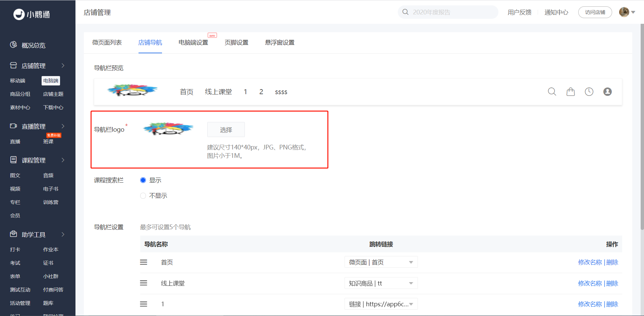Focus the 2020年度报告 search field
Screen dimensions: 644x316
[448, 12]
